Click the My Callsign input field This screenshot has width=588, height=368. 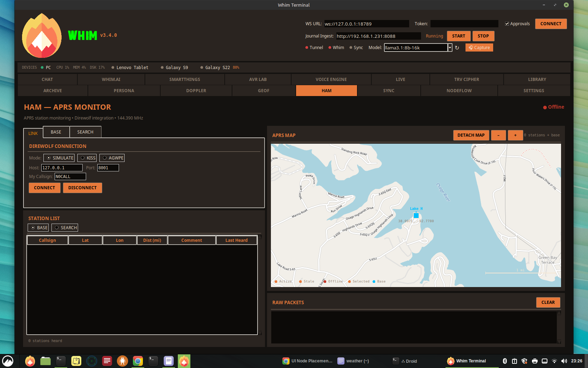point(70,177)
